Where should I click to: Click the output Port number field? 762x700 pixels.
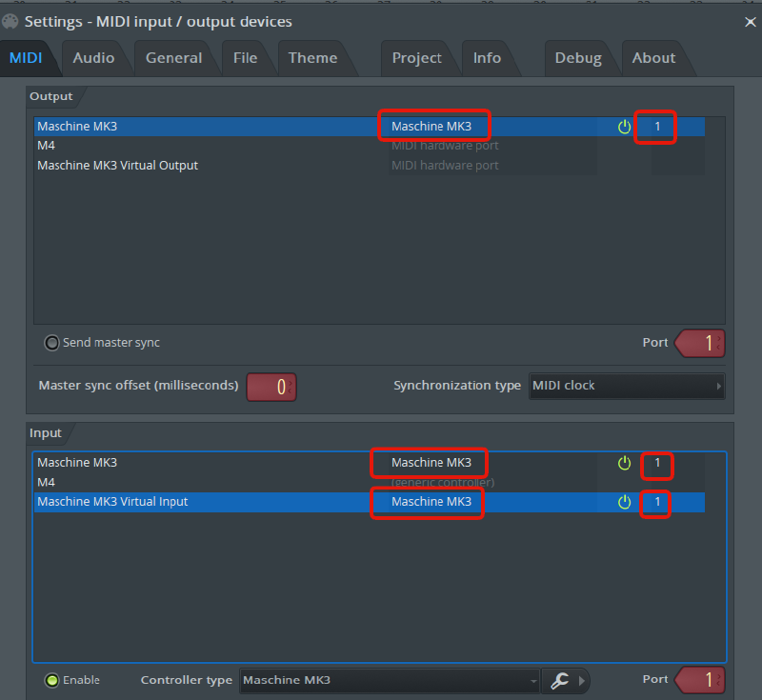click(x=701, y=344)
